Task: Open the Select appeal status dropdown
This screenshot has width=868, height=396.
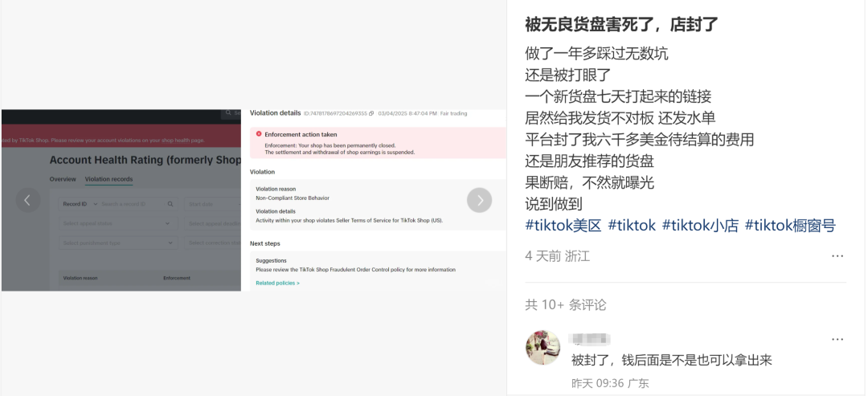Action: click(118, 223)
